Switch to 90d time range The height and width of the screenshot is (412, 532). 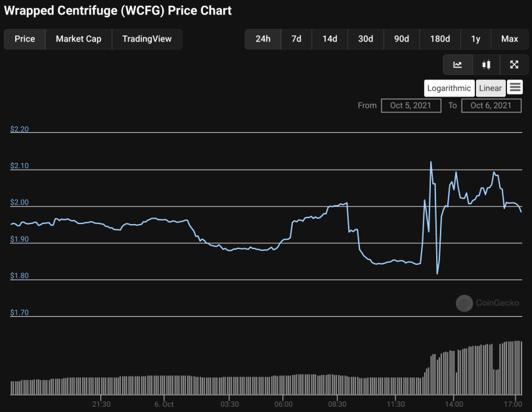tap(402, 39)
